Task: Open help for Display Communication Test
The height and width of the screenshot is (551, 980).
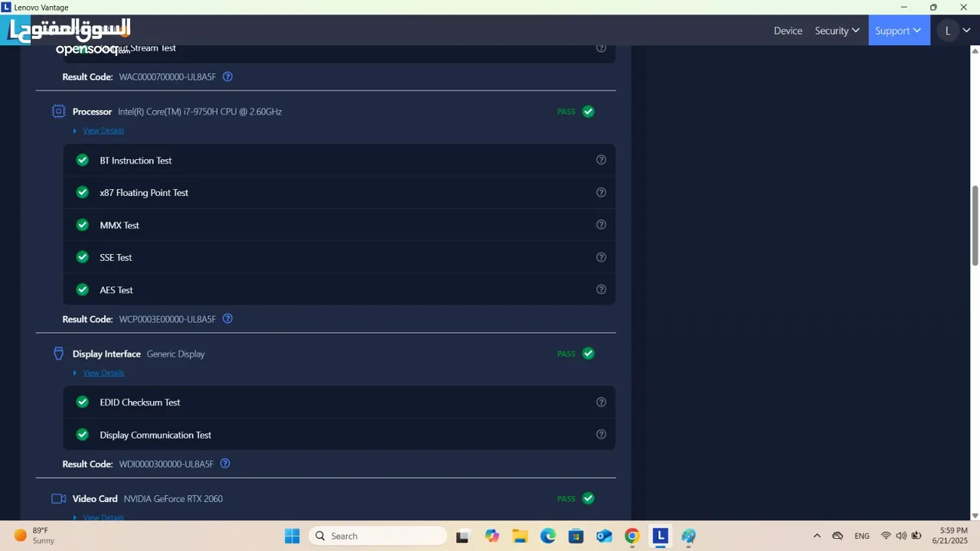Action: click(601, 434)
